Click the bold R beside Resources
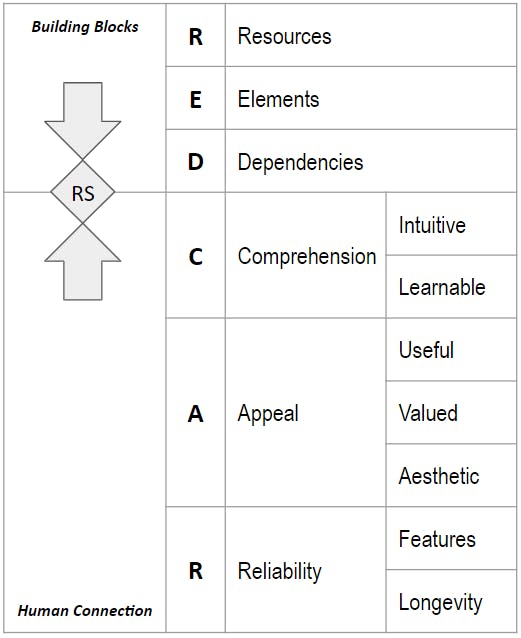Viewport: 521px width, 638px height. (196, 36)
